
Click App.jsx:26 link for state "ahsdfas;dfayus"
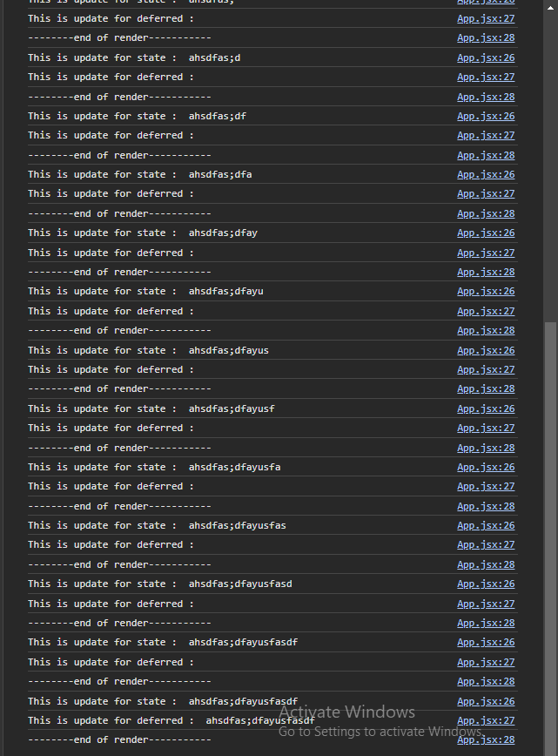click(x=486, y=350)
